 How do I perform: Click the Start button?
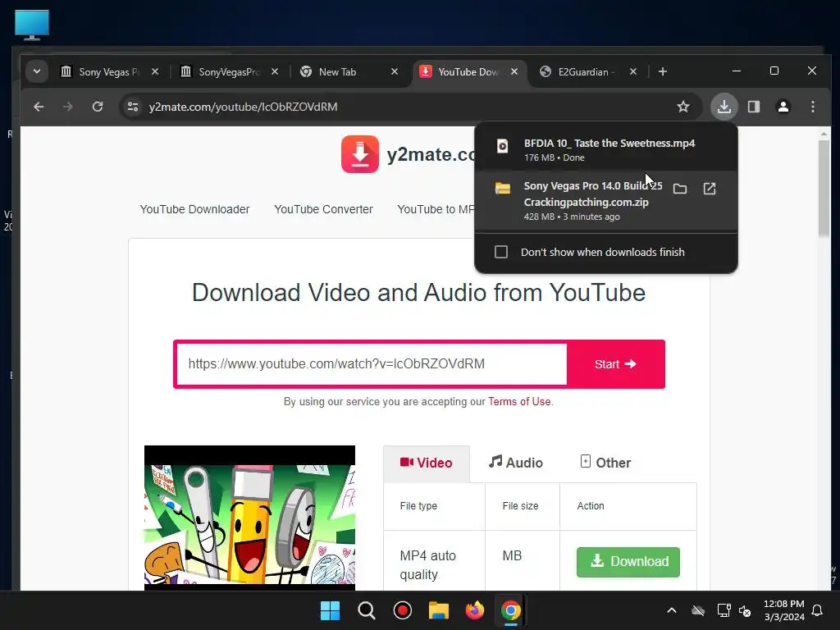coord(615,364)
